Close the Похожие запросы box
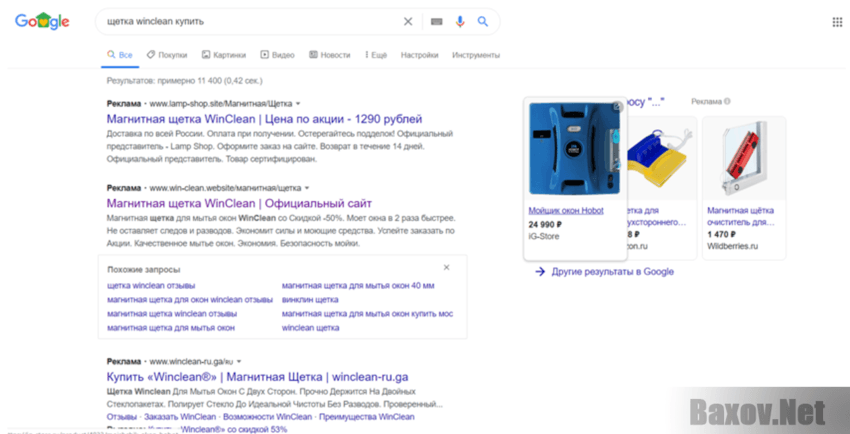The width and height of the screenshot is (850, 434). (x=446, y=267)
